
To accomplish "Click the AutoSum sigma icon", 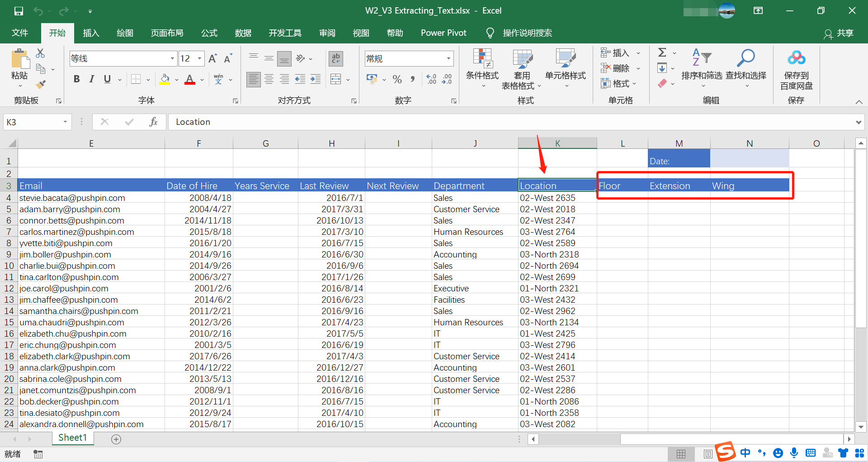I will pos(662,53).
